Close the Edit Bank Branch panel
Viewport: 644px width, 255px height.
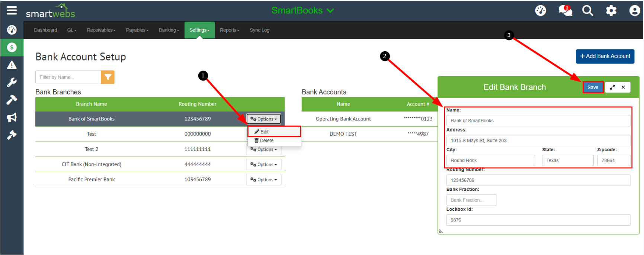tap(624, 87)
